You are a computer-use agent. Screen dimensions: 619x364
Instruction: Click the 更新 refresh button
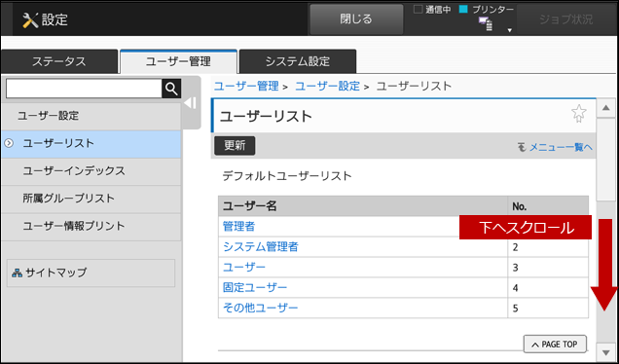235,146
